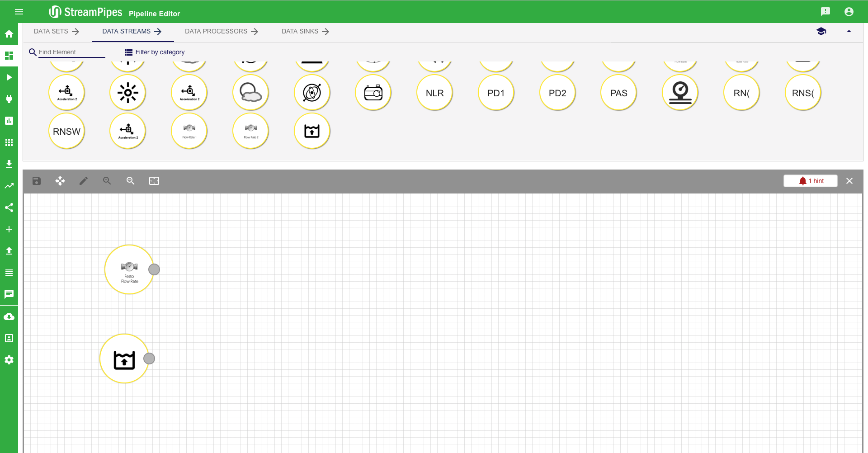
Task: Zoom out on the pipeline canvas
Action: point(131,181)
